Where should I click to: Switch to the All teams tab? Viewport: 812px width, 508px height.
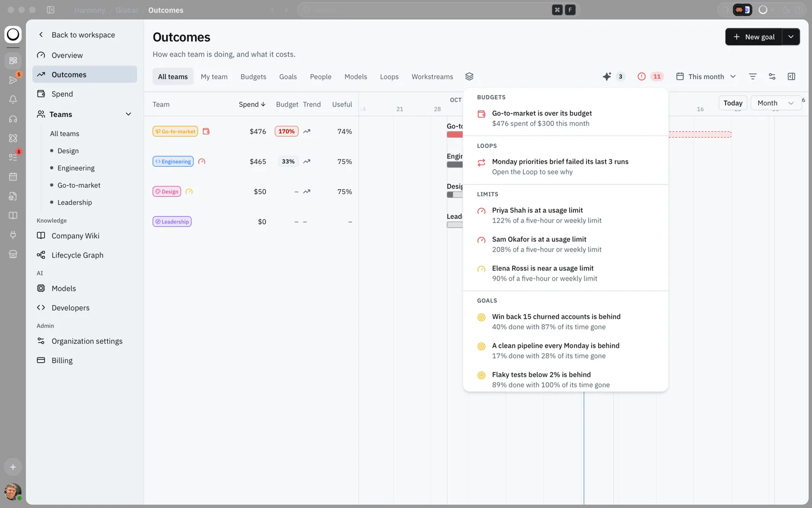pos(173,76)
